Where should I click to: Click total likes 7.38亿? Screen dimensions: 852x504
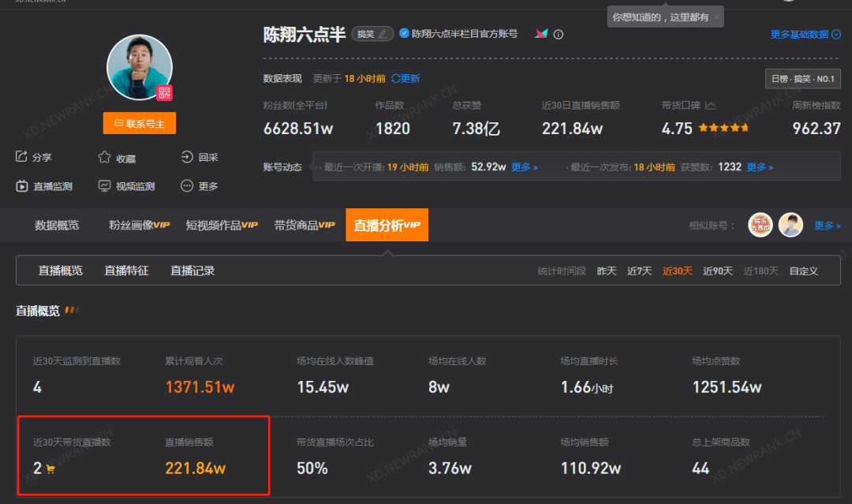click(x=476, y=129)
